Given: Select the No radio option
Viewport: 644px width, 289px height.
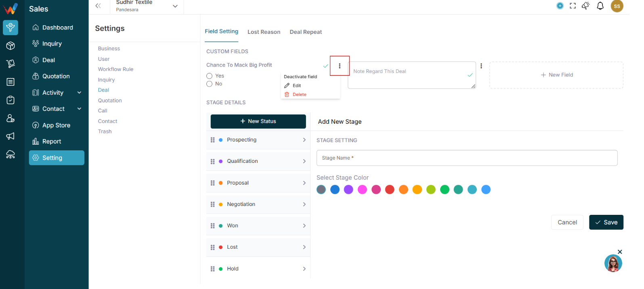Looking at the screenshot, I should (209, 84).
